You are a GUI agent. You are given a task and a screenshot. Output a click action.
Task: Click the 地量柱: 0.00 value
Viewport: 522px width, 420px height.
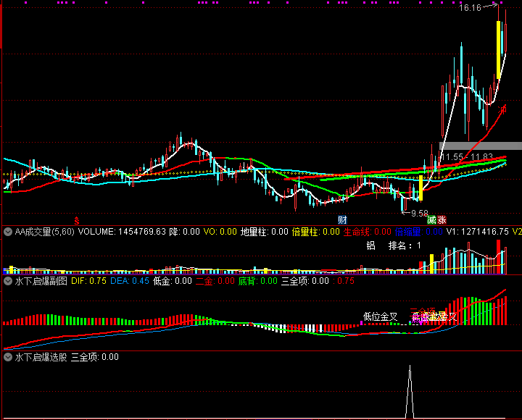pyautogui.click(x=265, y=232)
